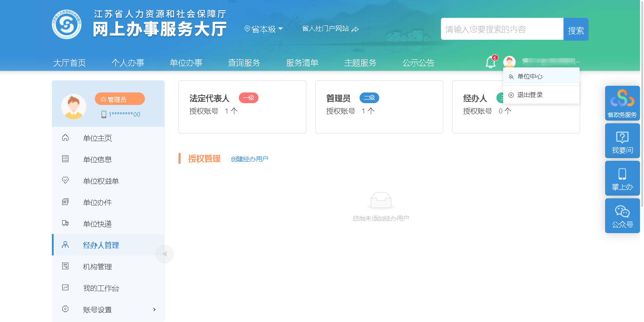The width and height of the screenshot is (644, 322).
Task: Click the notification bell icon
Action: coord(490,63)
